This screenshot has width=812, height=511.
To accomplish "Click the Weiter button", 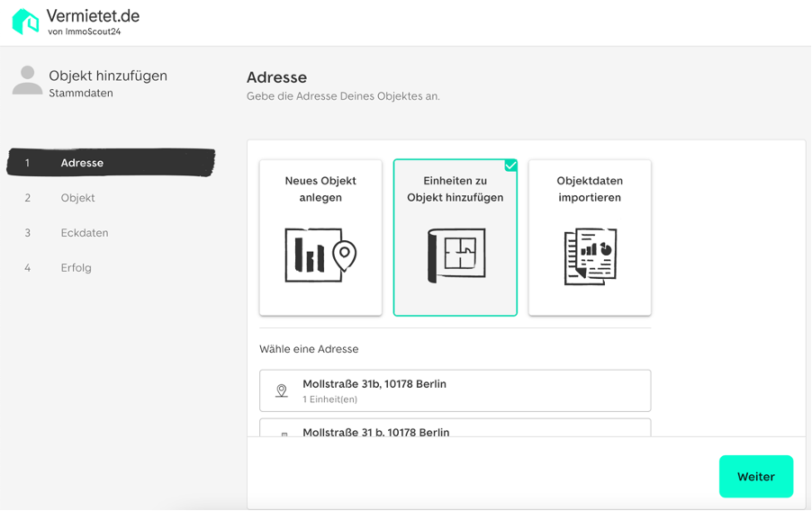I will 756,476.
